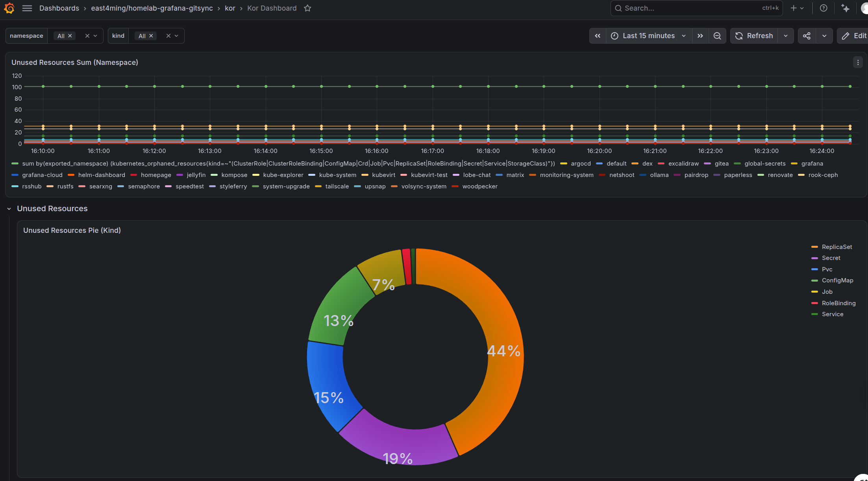Toggle tailscale series in legend

pos(337,186)
